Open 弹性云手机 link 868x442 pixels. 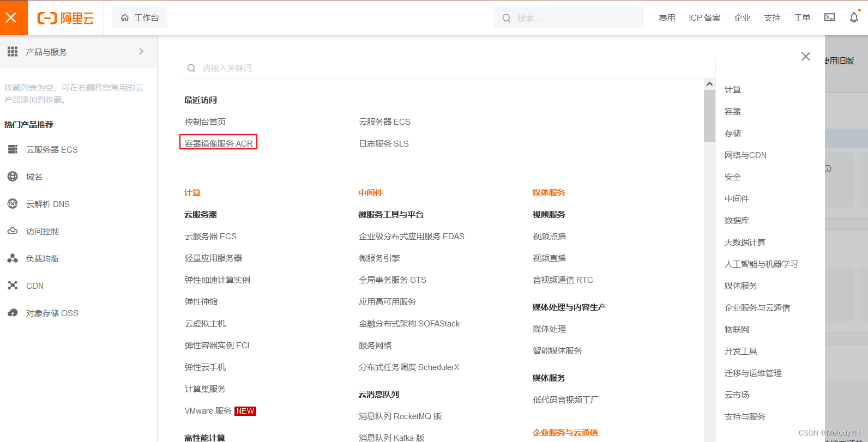[x=205, y=367]
